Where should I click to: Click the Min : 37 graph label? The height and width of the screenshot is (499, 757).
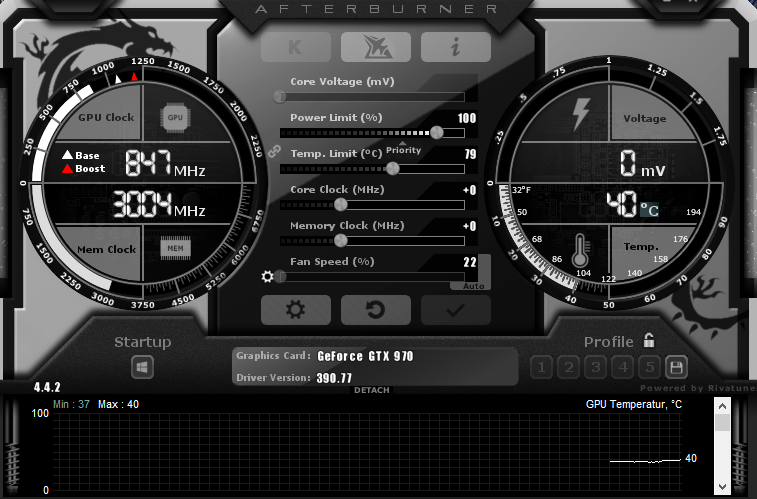click(71, 404)
